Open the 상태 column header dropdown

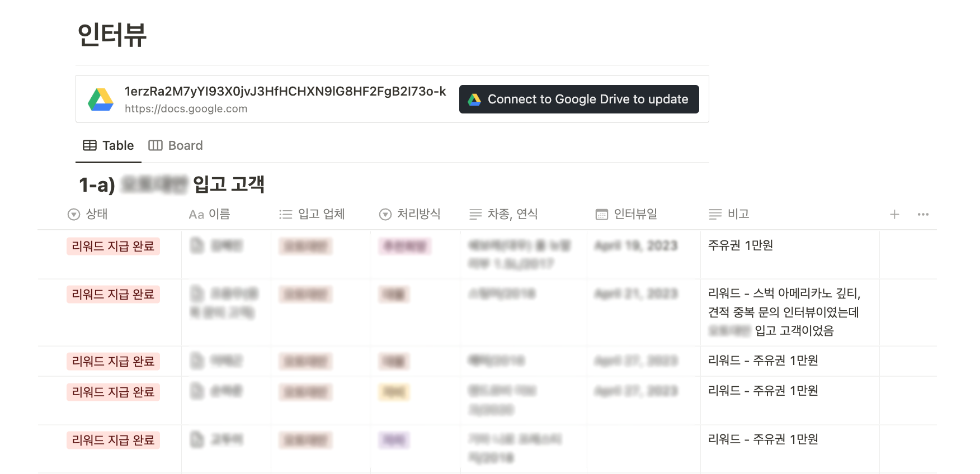pyautogui.click(x=88, y=215)
